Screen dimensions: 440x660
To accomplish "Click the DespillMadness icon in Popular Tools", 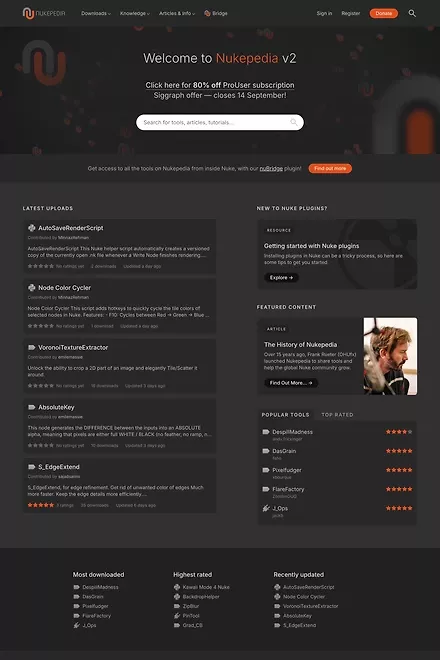I will [x=266, y=432].
